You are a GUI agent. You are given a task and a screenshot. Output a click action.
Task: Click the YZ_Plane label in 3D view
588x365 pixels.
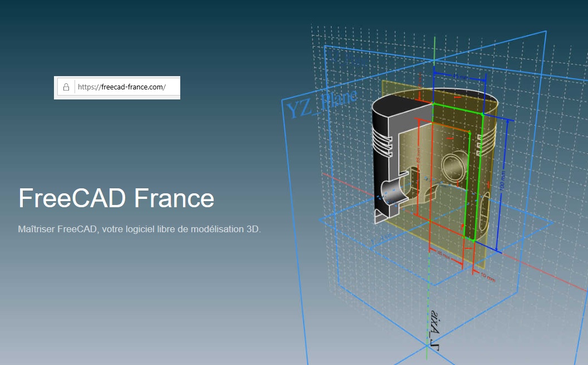click(x=322, y=104)
